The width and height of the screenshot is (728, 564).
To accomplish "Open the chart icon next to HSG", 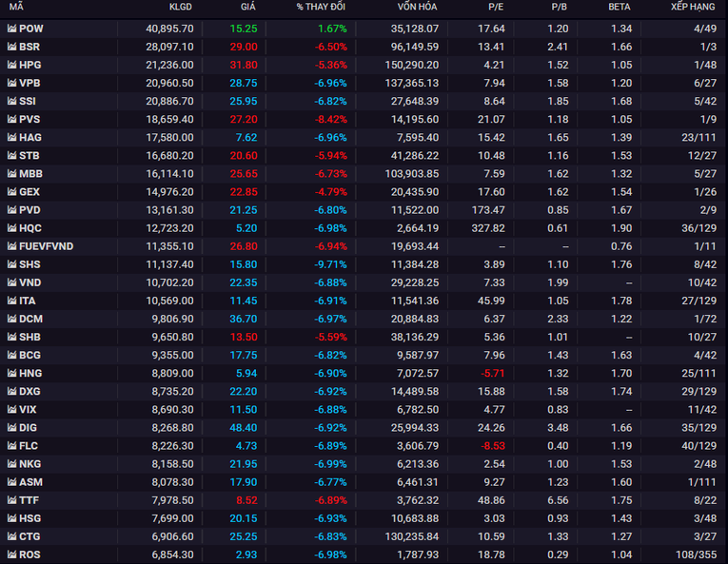I will click(11, 518).
